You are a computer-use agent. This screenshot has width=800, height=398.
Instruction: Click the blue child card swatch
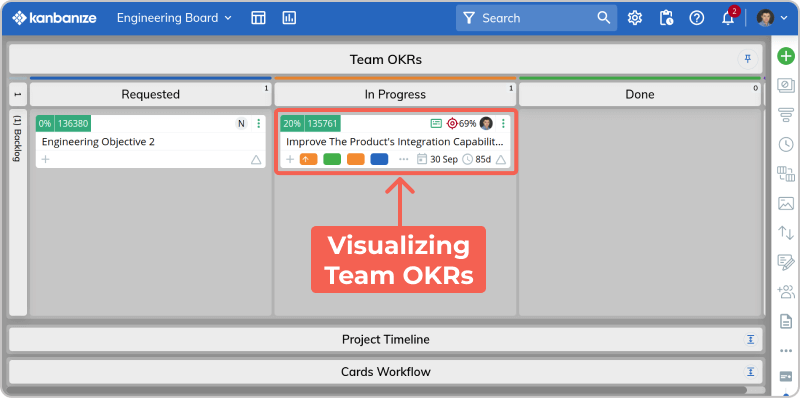(x=379, y=159)
